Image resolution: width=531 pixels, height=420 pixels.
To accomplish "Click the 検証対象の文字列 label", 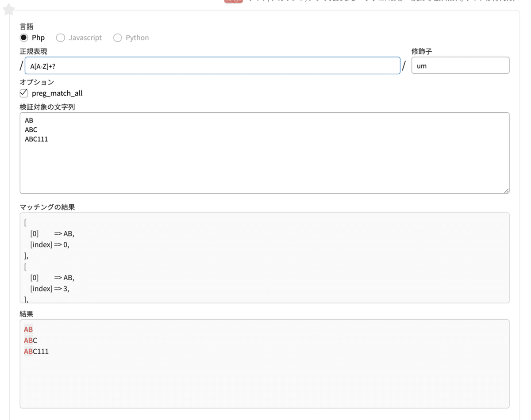I will tap(47, 107).
